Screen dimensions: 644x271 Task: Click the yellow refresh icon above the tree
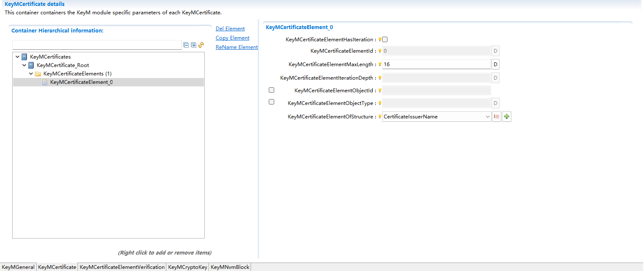point(201,45)
